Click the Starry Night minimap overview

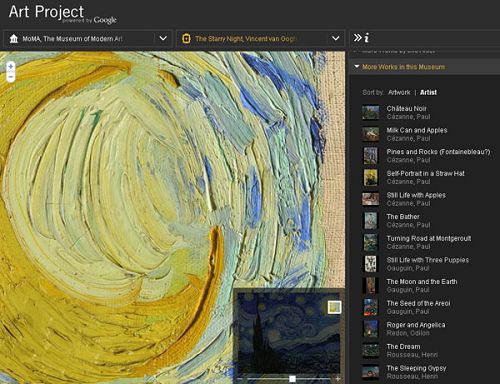(x=289, y=333)
